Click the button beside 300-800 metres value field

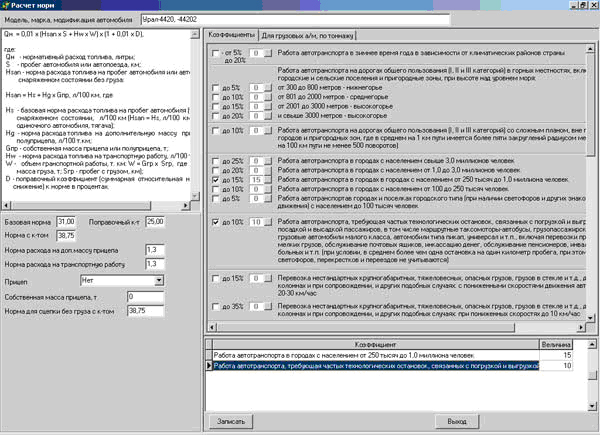268,88
